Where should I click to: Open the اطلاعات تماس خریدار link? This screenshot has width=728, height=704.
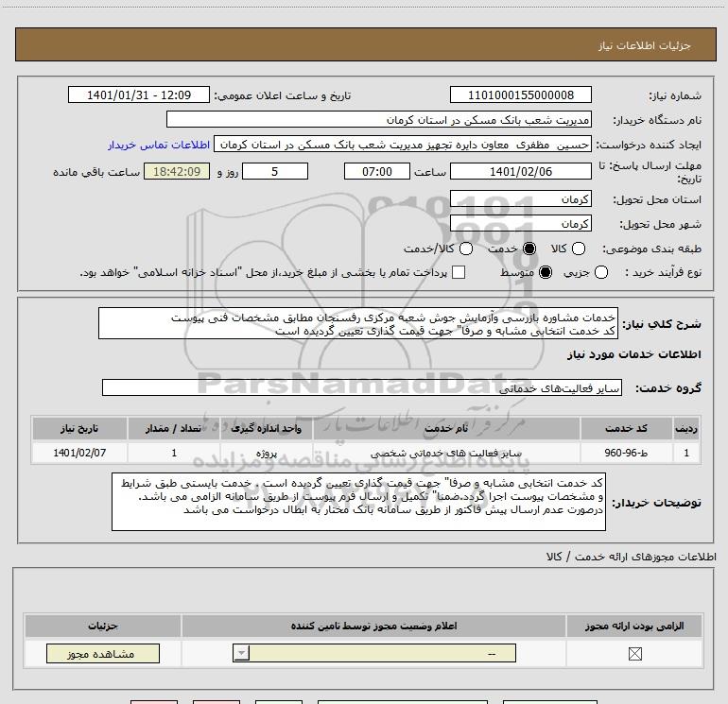159,145
